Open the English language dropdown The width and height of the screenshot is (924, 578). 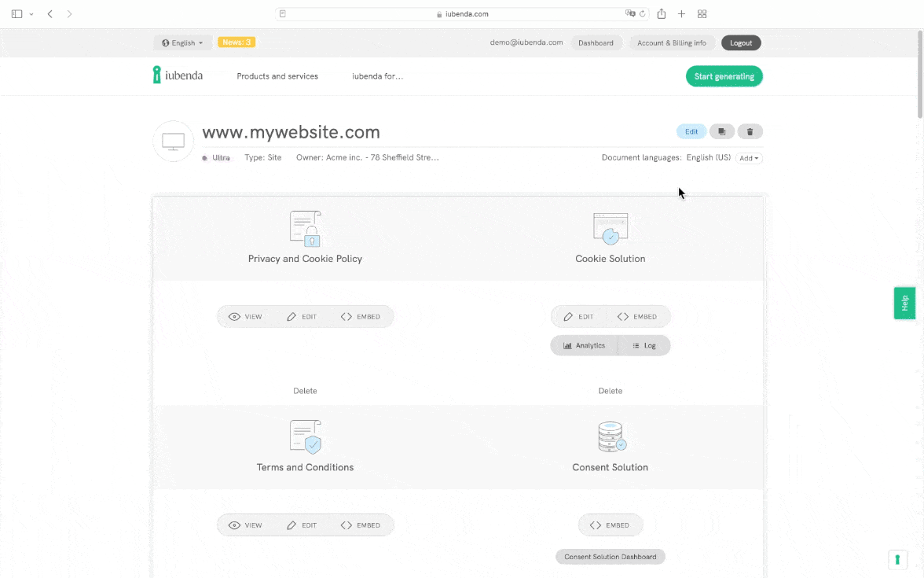[x=182, y=43]
